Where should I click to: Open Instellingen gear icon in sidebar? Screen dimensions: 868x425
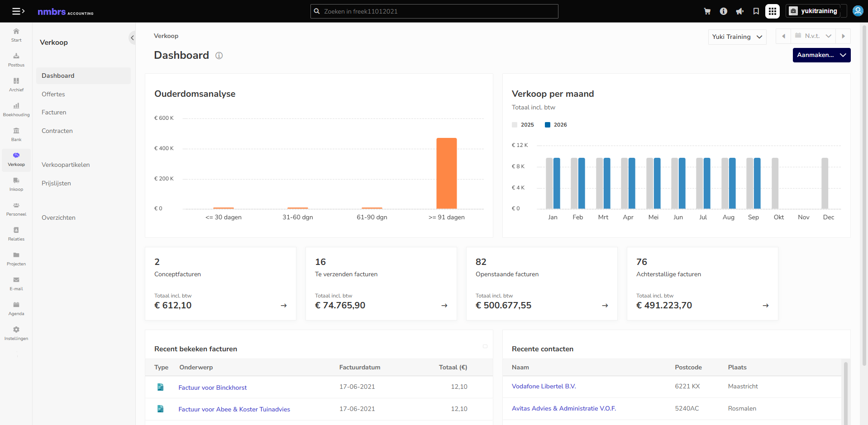pos(16,334)
